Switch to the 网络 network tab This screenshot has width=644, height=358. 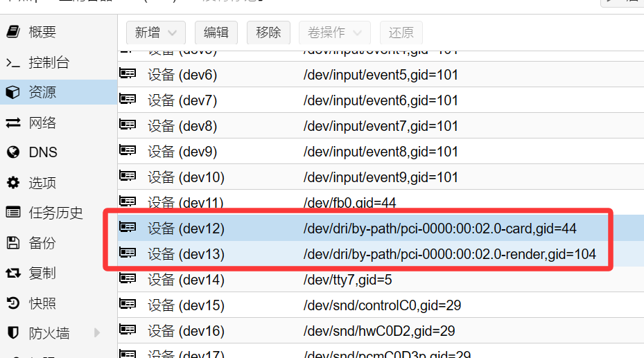pos(42,123)
